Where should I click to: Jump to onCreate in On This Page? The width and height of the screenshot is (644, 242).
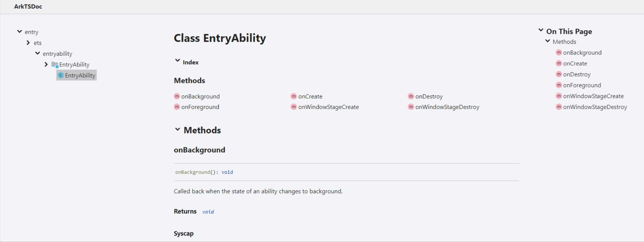pos(575,64)
